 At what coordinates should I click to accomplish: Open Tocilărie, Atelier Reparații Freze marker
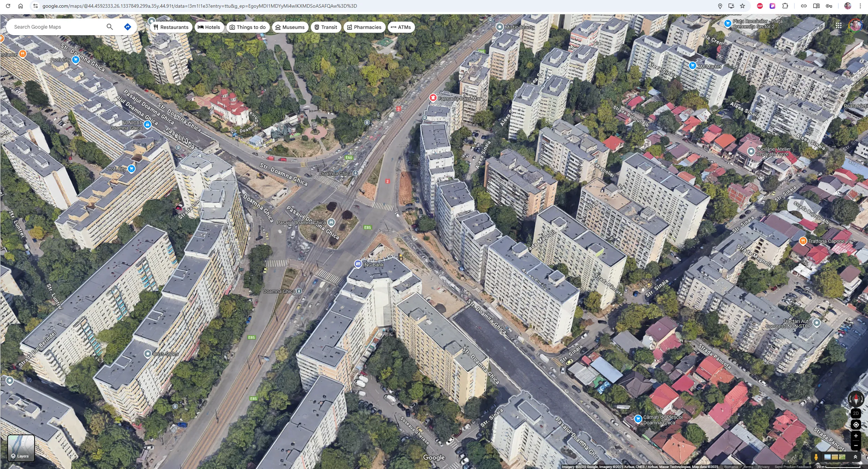click(x=751, y=151)
